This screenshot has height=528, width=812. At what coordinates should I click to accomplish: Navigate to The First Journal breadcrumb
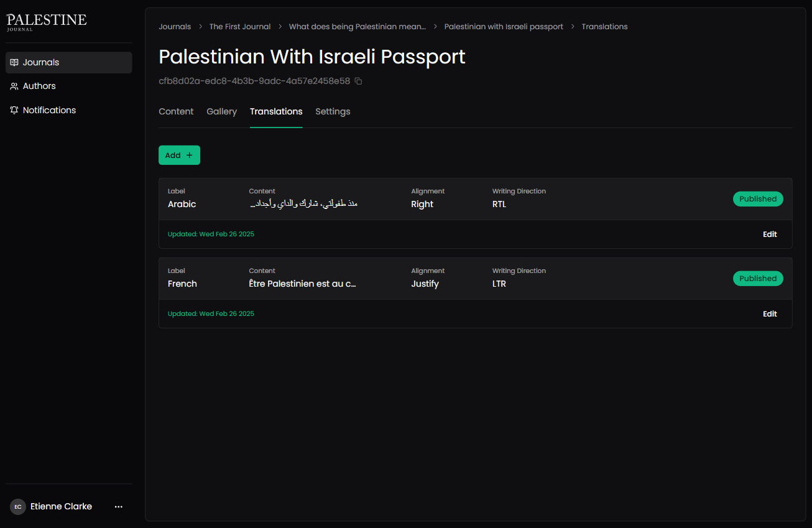coord(240,27)
